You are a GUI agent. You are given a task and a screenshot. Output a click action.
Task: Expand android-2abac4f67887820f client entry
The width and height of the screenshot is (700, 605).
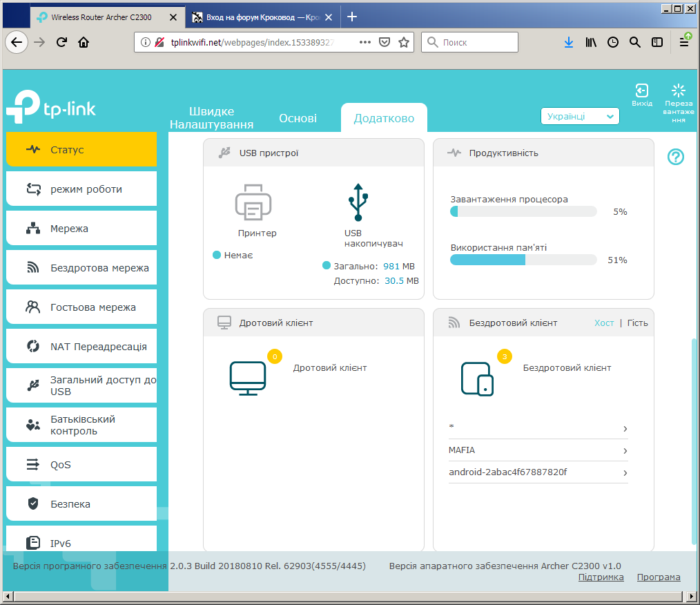click(538, 472)
